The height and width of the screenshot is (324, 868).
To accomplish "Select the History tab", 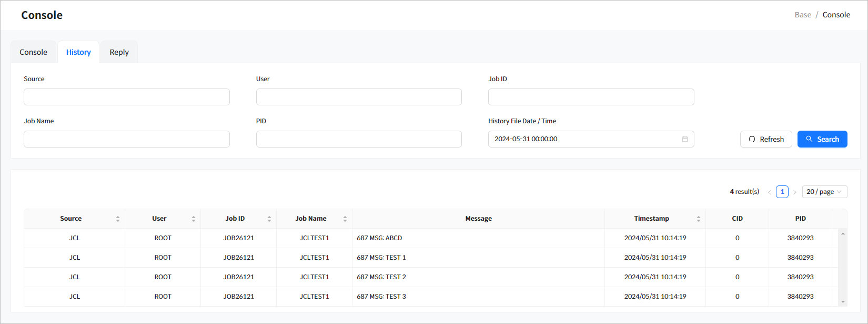I will point(78,52).
